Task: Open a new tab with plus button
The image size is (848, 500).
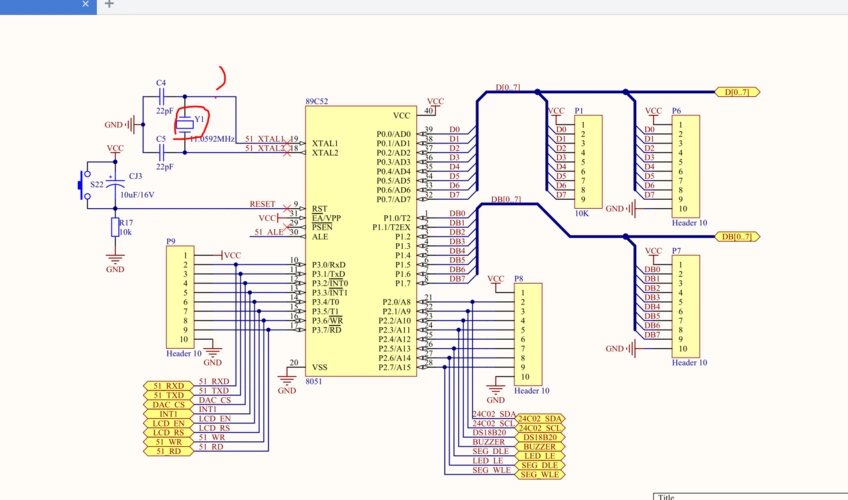Action: (109, 4)
